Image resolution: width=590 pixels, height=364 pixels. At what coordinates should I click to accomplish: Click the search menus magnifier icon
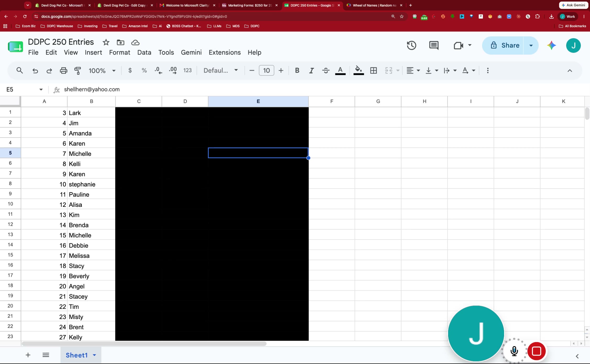click(20, 70)
